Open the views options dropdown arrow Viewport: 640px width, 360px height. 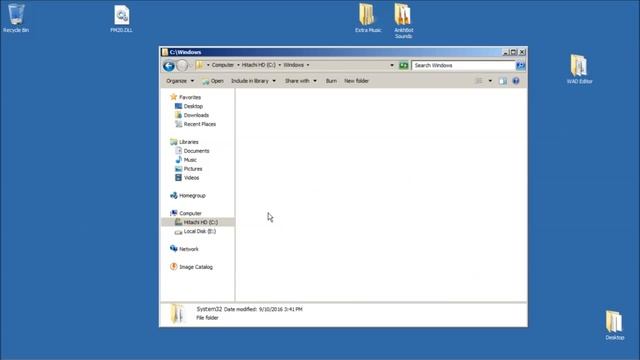[490, 81]
